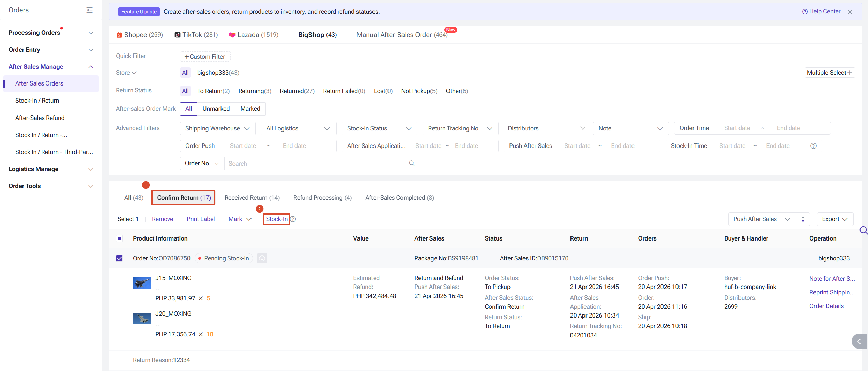Select the Unmarked order mark option
The width and height of the screenshot is (868, 371).
click(216, 109)
